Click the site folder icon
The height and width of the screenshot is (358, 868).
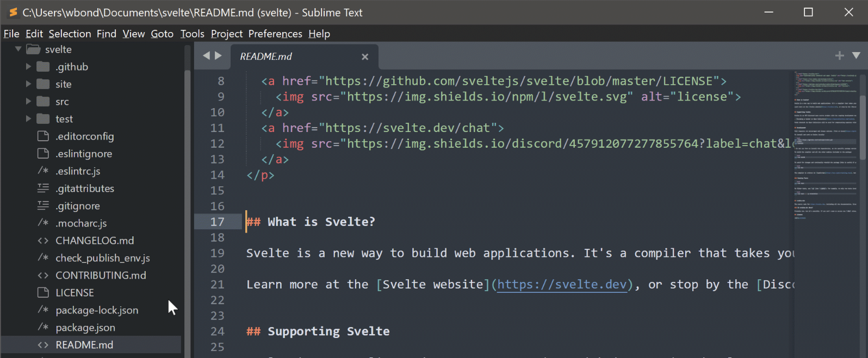tap(43, 84)
